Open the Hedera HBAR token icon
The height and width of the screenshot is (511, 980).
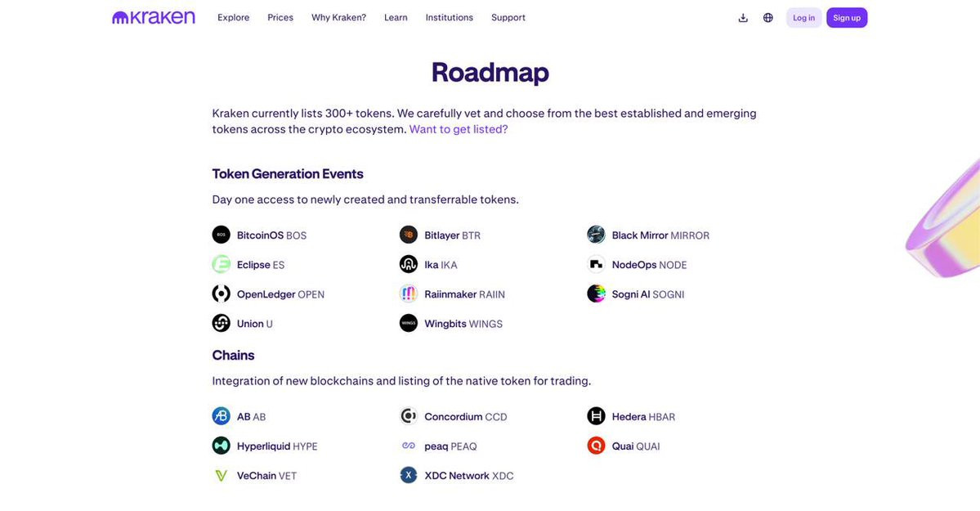click(x=596, y=416)
